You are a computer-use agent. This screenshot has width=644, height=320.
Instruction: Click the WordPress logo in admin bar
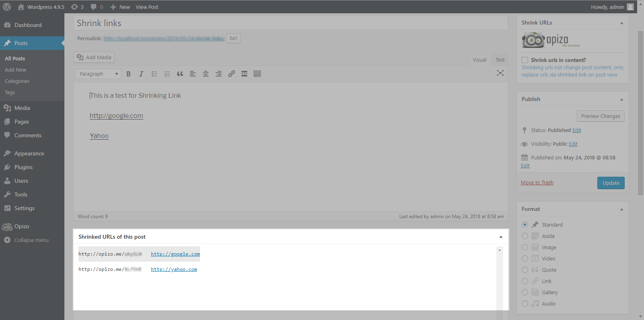tap(7, 7)
